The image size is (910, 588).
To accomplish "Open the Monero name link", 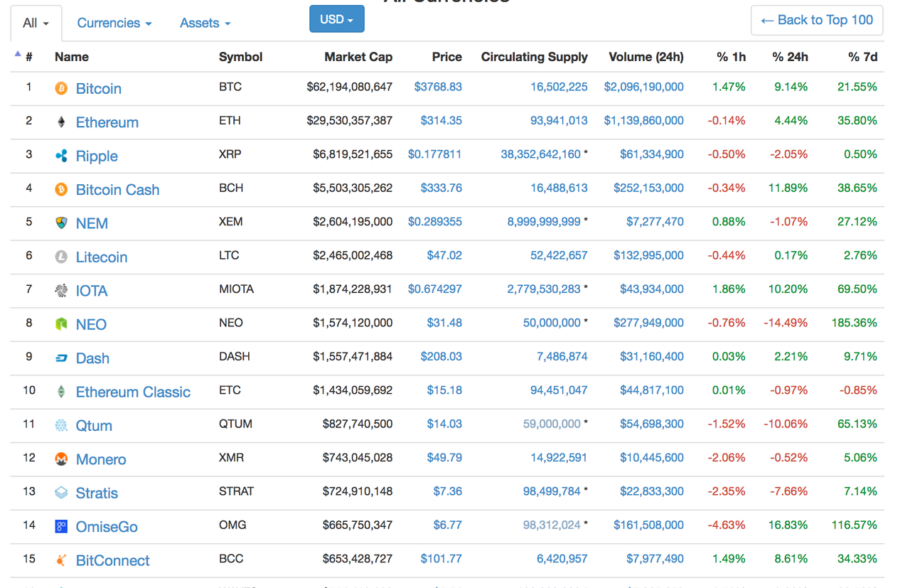I will pos(101,459).
